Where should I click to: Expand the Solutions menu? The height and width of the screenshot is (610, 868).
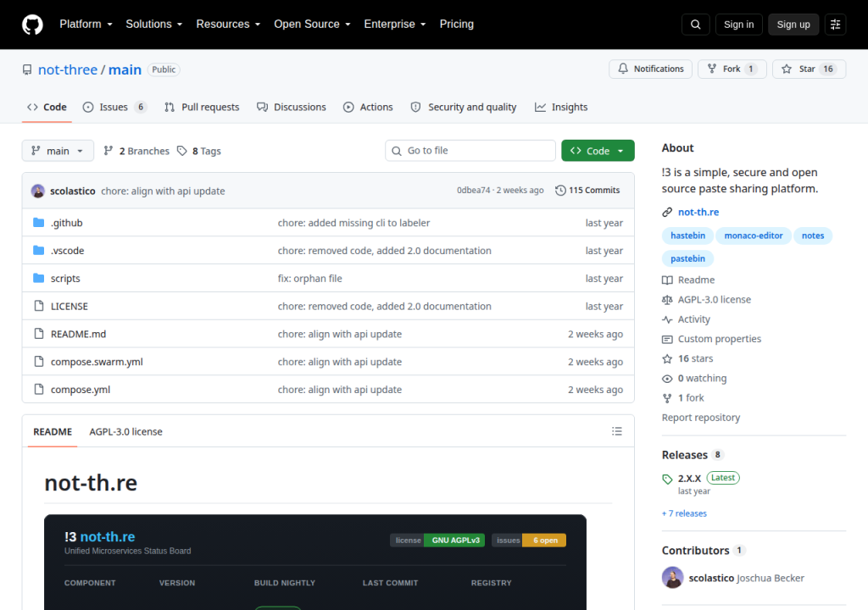tap(154, 25)
